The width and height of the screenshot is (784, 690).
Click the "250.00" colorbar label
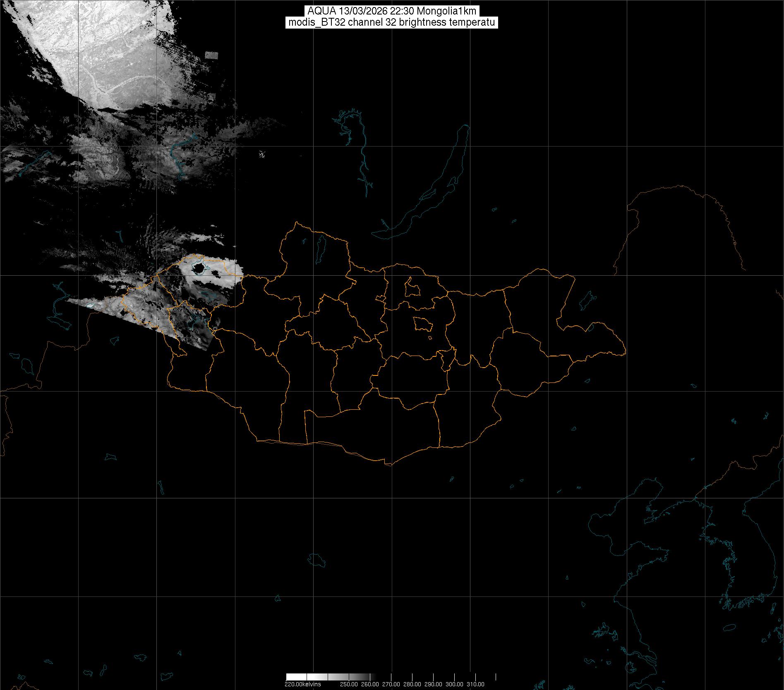pyautogui.click(x=349, y=684)
